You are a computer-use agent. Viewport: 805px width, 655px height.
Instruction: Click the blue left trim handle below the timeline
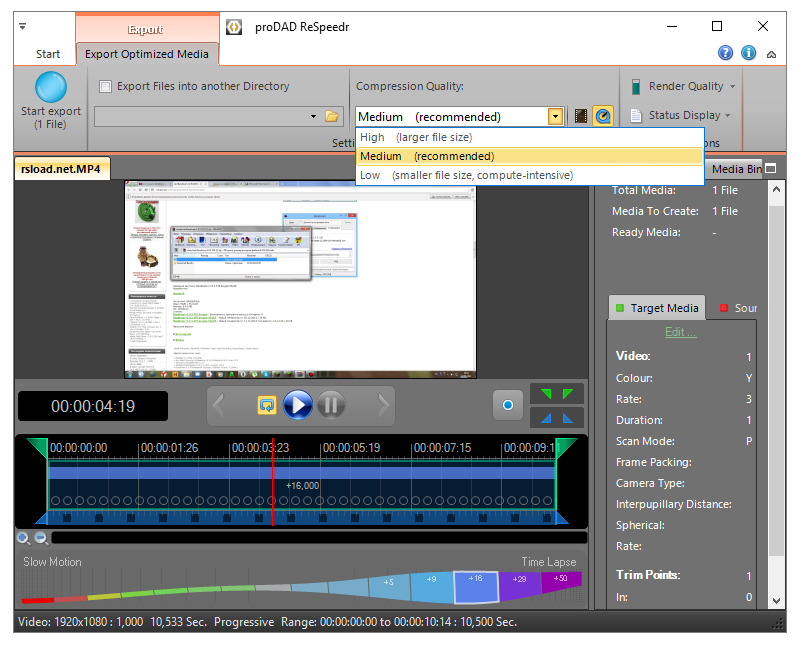point(42,517)
